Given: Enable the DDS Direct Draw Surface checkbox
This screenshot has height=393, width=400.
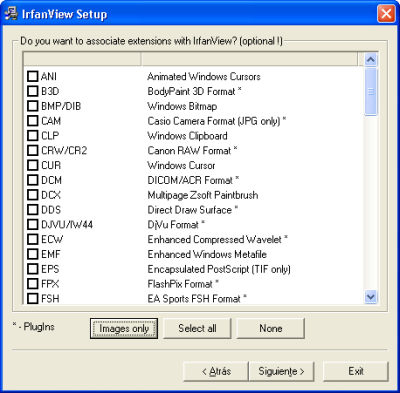Looking at the screenshot, I should coord(33,210).
